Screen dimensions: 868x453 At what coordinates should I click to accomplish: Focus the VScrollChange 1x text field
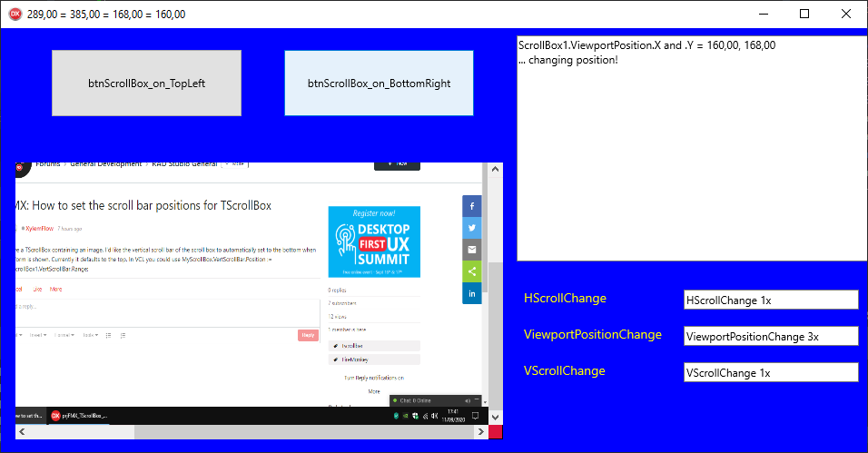point(770,372)
